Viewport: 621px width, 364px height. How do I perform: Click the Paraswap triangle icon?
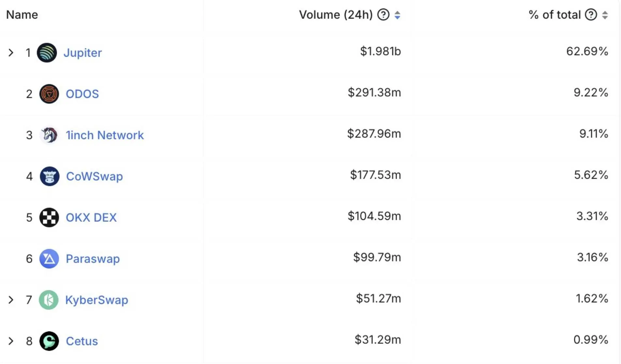pyautogui.click(x=49, y=259)
